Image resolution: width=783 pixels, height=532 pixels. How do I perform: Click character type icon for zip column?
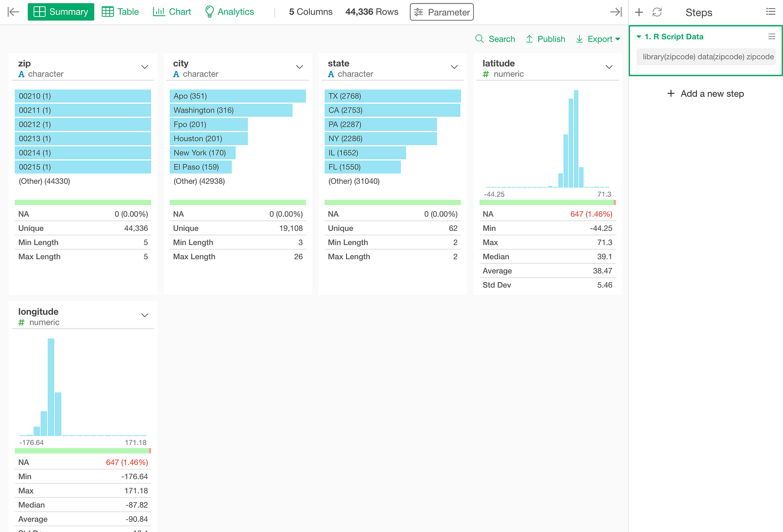click(x=22, y=74)
